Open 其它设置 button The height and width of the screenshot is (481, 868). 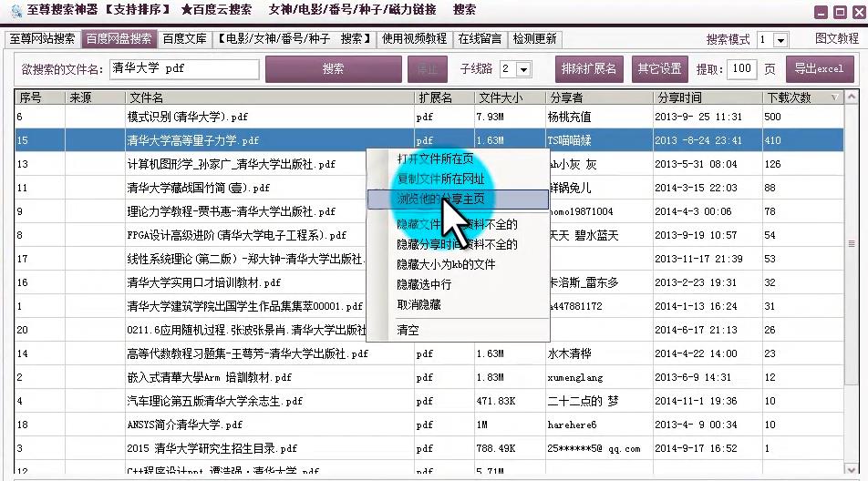click(x=660, y=69)
